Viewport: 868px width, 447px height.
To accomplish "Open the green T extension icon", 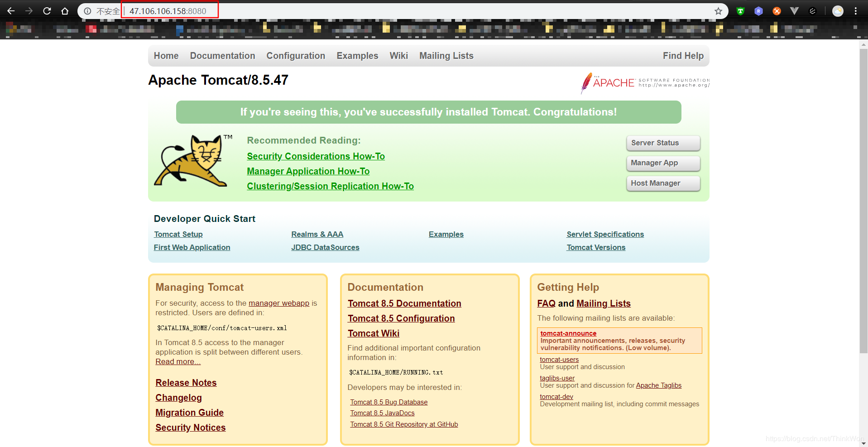I will click(740, 11).
